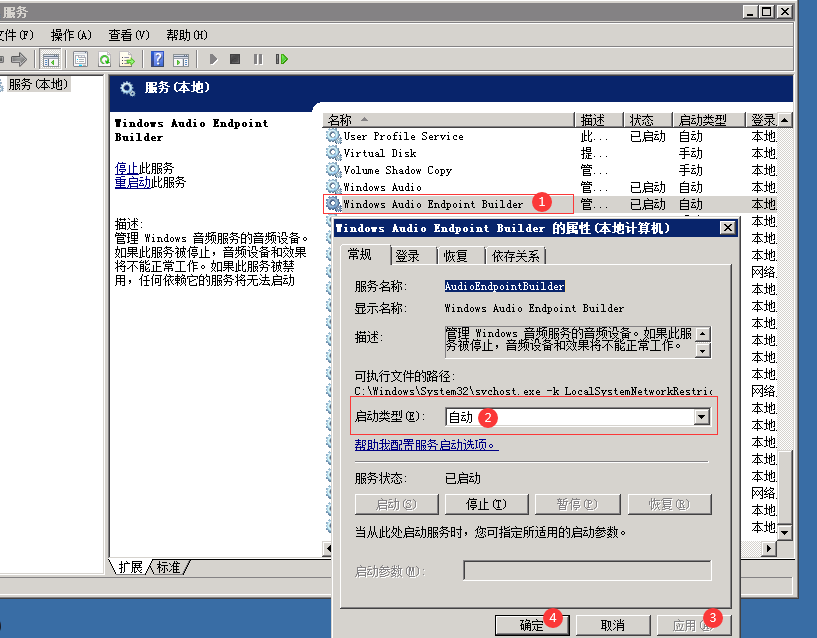Select the Volume Shadow Copy row
817x638 pixels.
pyautogui.click(x=550, y=170)
